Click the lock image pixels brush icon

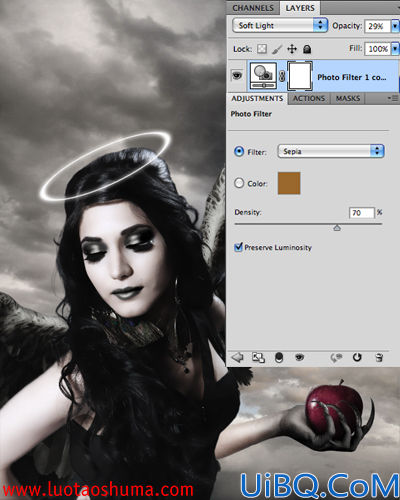(x=277, y=49)
